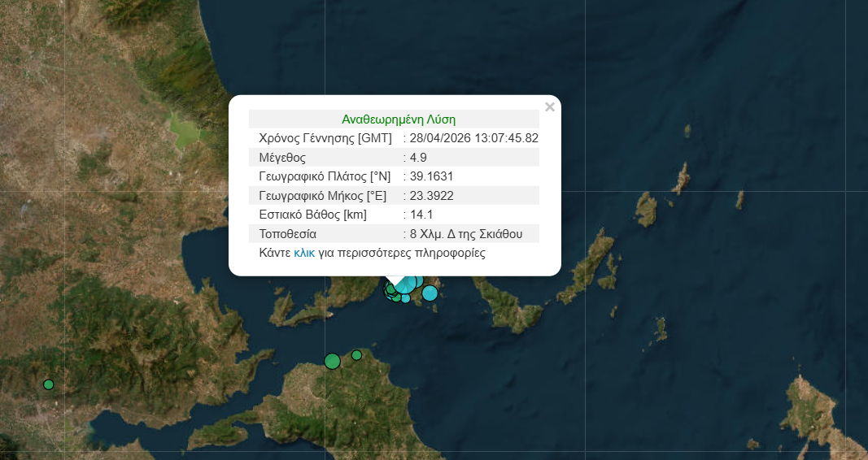Click the magnitude value 4.9

coord(415,157)
